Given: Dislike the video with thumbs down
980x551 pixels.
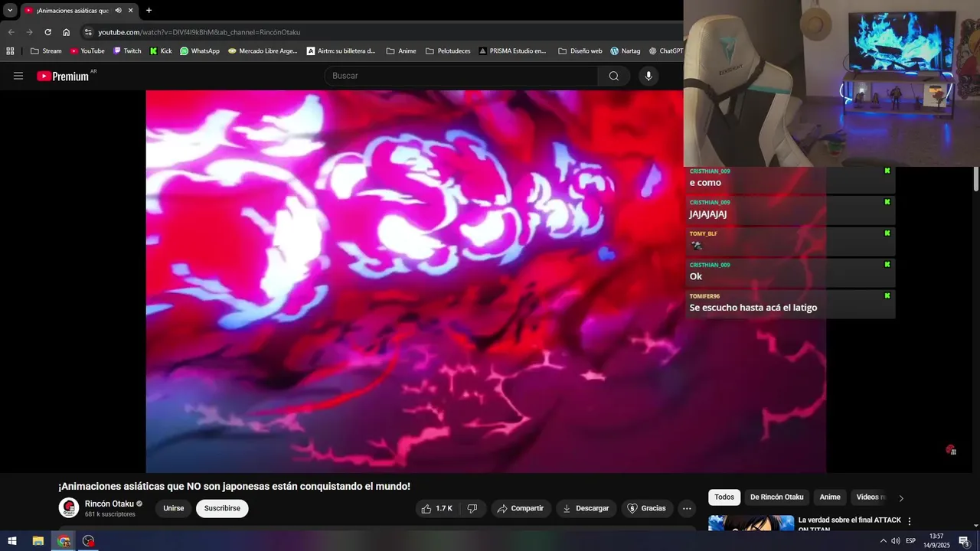Looking at the screenshot, I should (x=472, y=508).
